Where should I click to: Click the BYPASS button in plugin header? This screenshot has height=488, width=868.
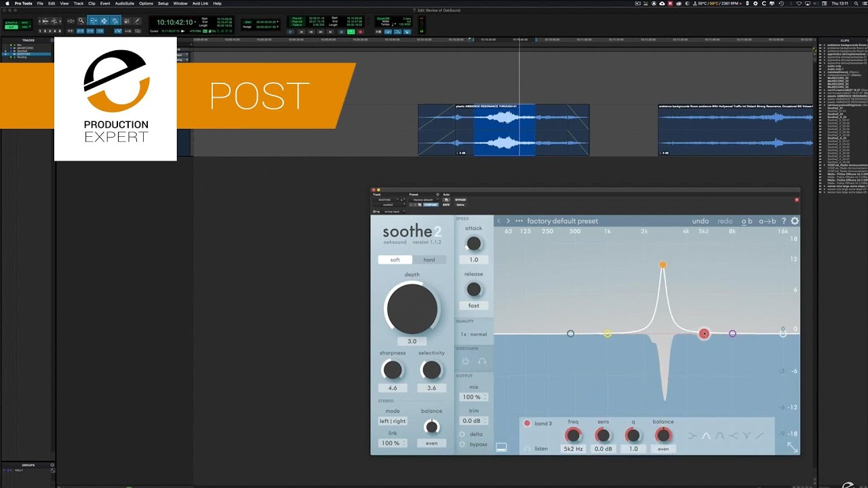(x=460, y=200)
